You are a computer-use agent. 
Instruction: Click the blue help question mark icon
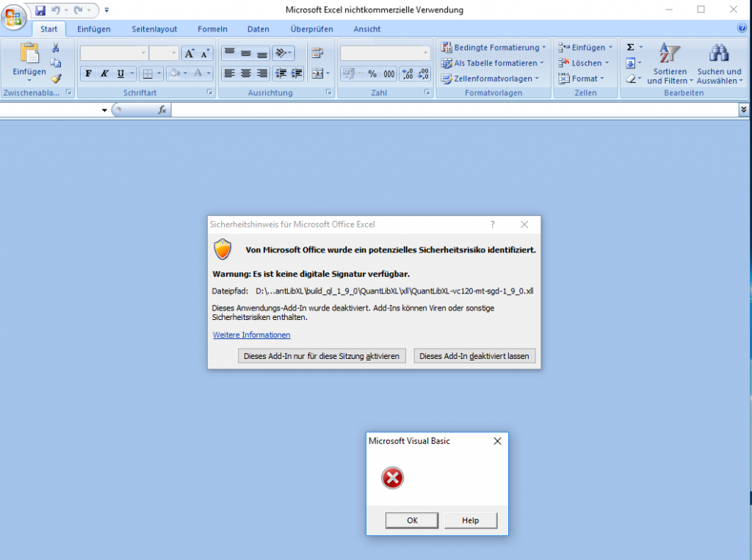point(742,28)
